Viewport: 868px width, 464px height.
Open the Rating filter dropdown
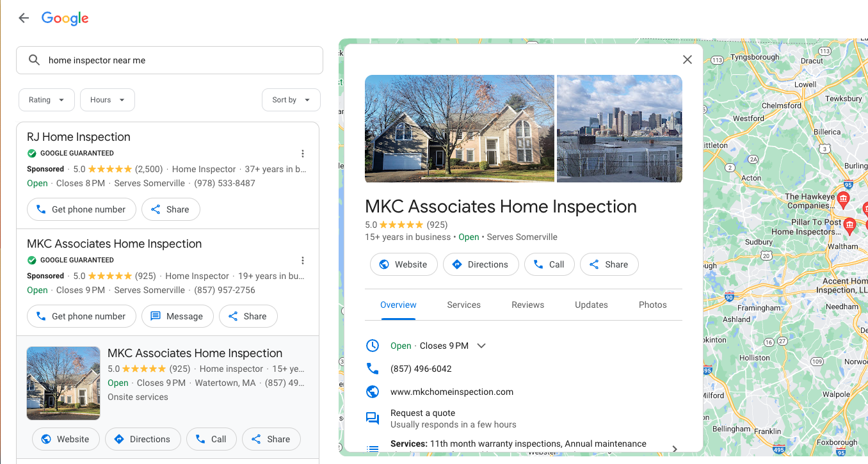[x=47, y=100]
